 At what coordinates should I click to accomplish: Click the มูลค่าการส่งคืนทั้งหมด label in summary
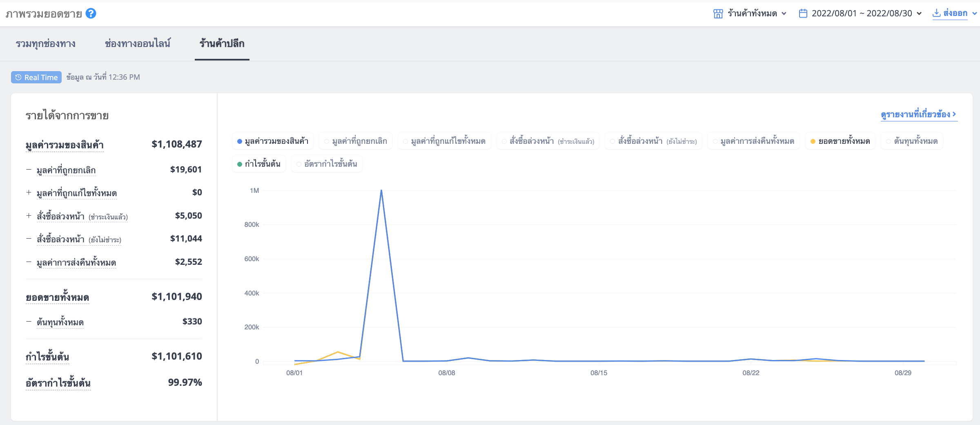coord(76,262)
